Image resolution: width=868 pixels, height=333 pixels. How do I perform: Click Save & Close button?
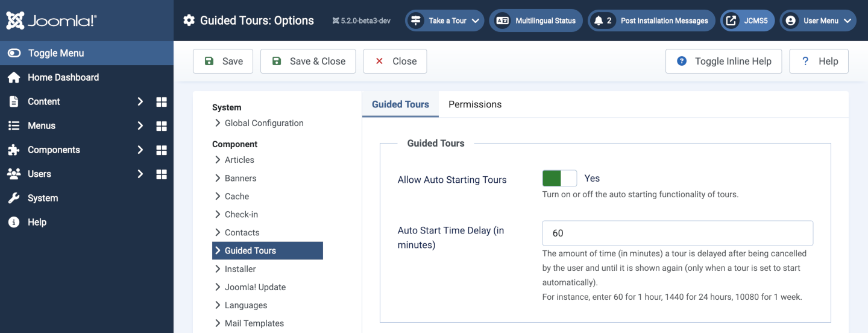pyautogui.click(x=308, y=61)
